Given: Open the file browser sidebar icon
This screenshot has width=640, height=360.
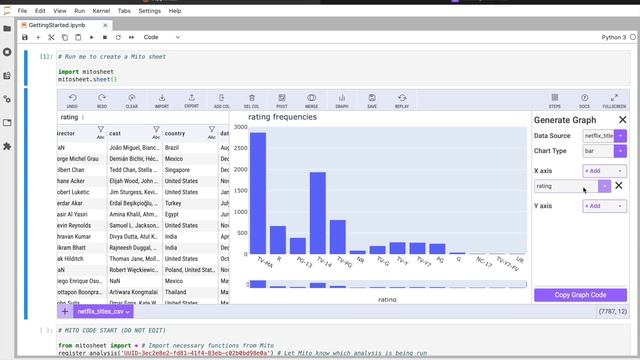Looking at the screenshot, I should 7,29.
